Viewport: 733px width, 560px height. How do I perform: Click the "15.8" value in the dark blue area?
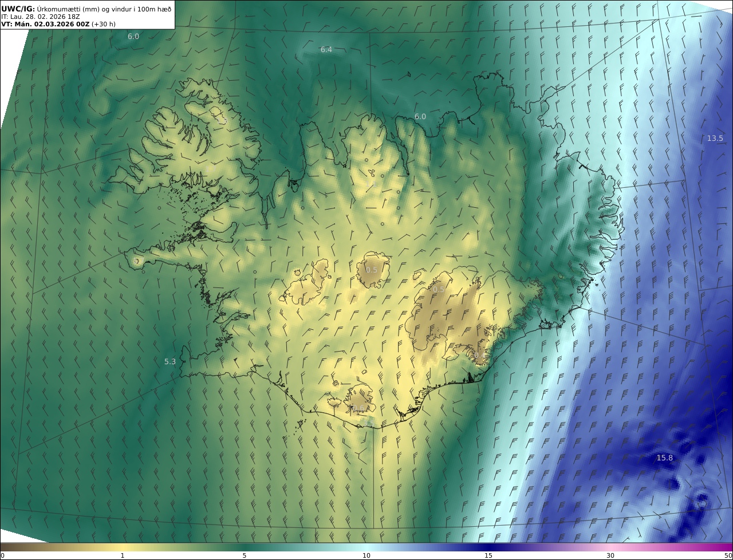tap(664, 458)
